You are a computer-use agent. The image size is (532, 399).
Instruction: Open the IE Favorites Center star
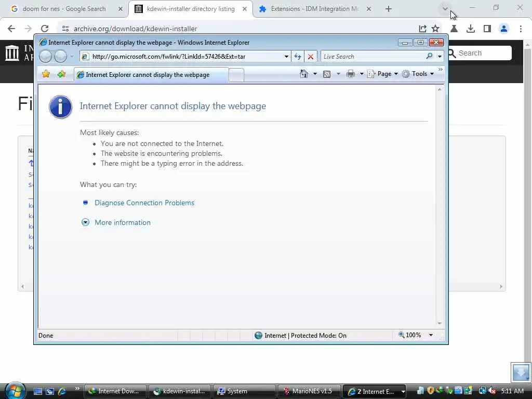coord(46,74)
